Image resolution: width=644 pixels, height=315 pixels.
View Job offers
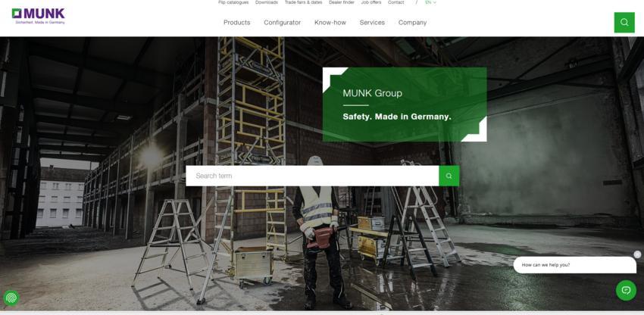click(x=371, y=2)
